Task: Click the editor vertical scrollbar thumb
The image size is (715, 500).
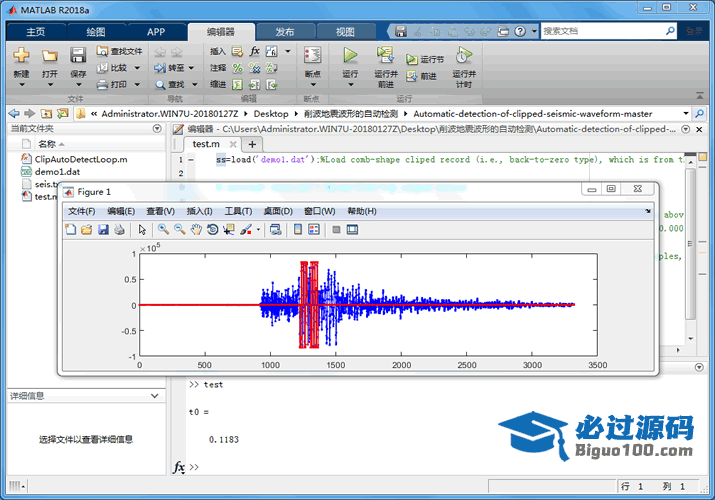Action: pos(690,244)
